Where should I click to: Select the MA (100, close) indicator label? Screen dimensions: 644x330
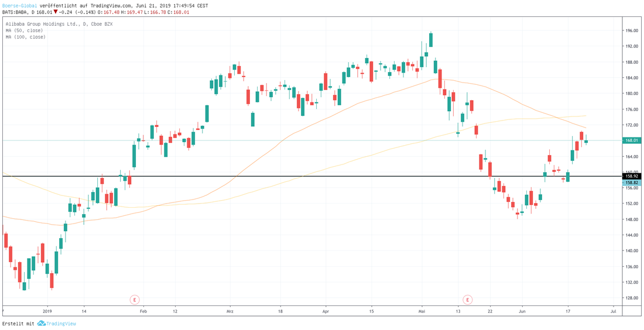pos(26,37)
